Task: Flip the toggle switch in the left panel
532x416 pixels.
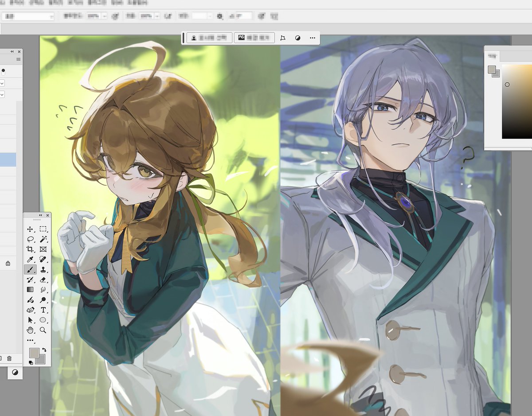Action: click(3, 71)
